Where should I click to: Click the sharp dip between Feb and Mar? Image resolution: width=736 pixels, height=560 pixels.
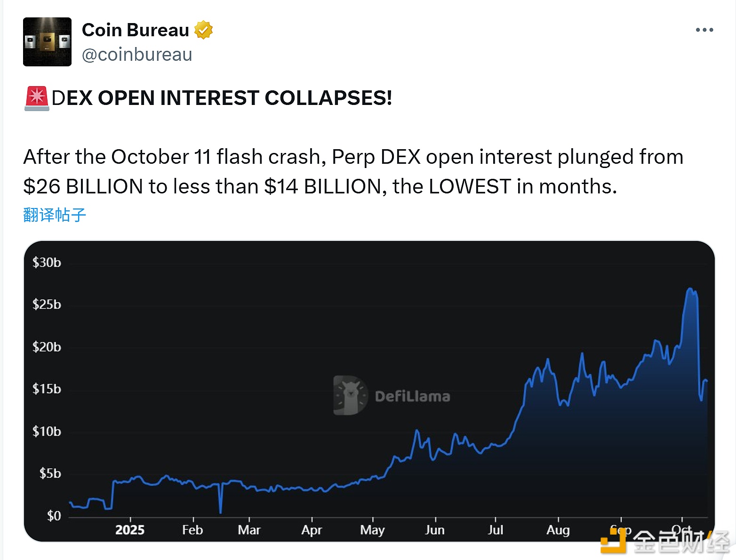pos(220,512)
